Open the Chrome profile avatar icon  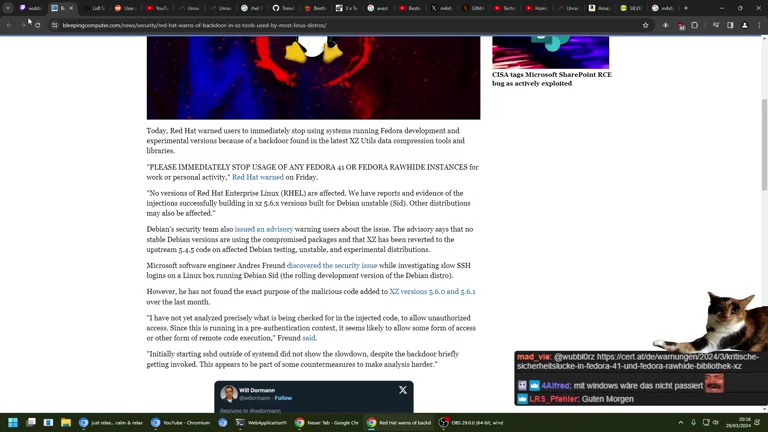[x=744, y=25]
